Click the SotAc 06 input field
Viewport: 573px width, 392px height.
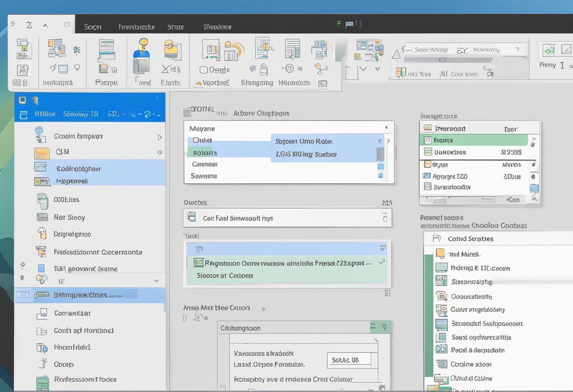tap(349, 360)
